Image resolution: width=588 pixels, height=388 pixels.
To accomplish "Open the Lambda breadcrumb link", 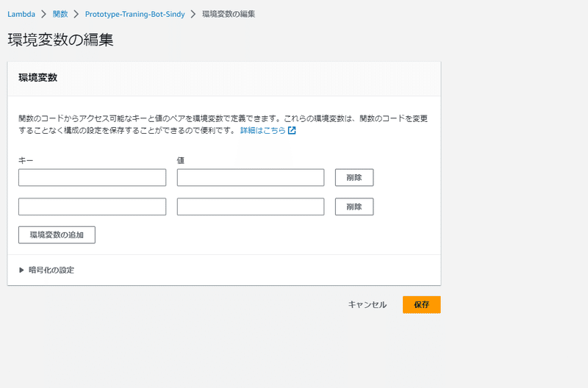I will (21, 14).
